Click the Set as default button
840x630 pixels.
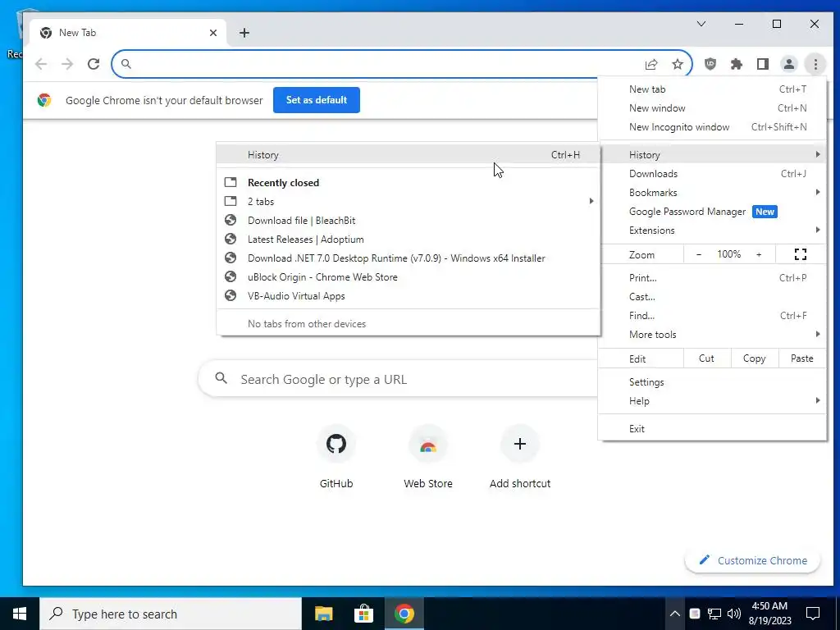pos(317,100)
